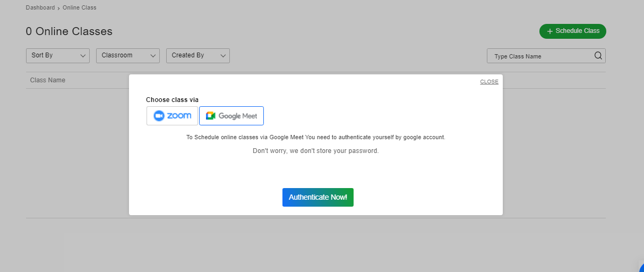Go to Dashboard breadcrumb link
The width and height of the screenshot is (644, 272).
40,8
